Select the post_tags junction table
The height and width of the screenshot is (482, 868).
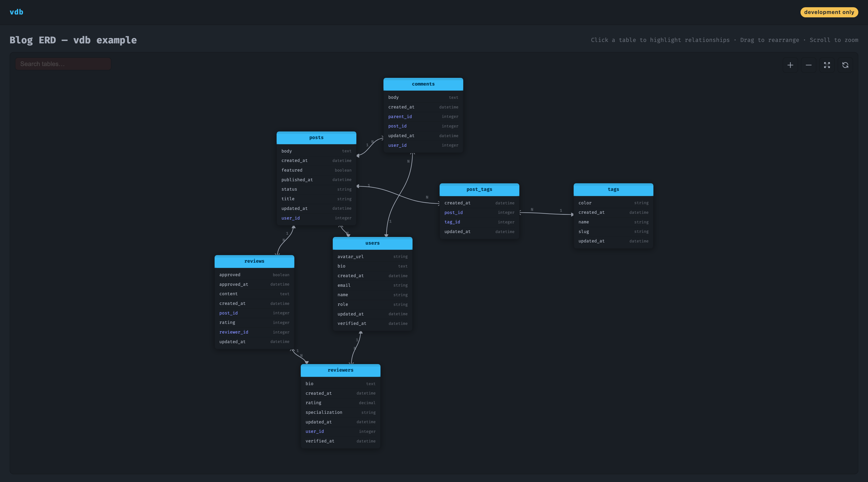(479, 189)
